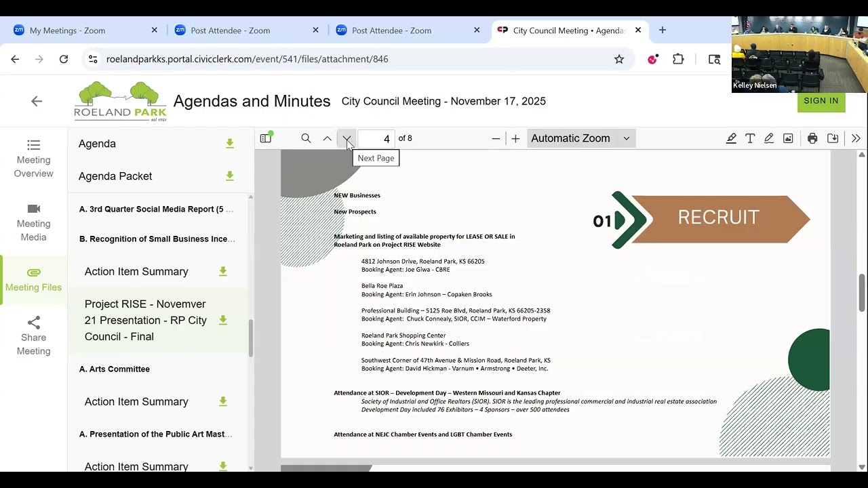Go back in browser history
868x488 pixels.
[15, 60]
